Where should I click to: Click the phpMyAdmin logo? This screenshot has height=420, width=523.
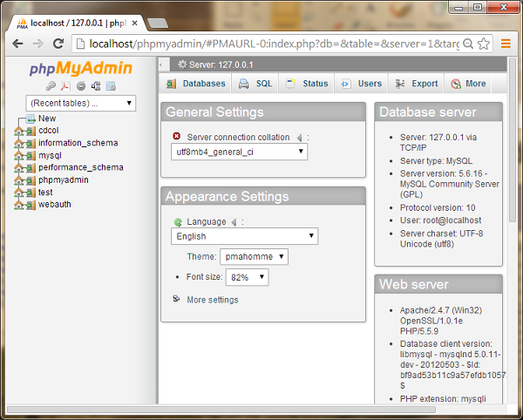pyautogui.click(x=81, y=68)
